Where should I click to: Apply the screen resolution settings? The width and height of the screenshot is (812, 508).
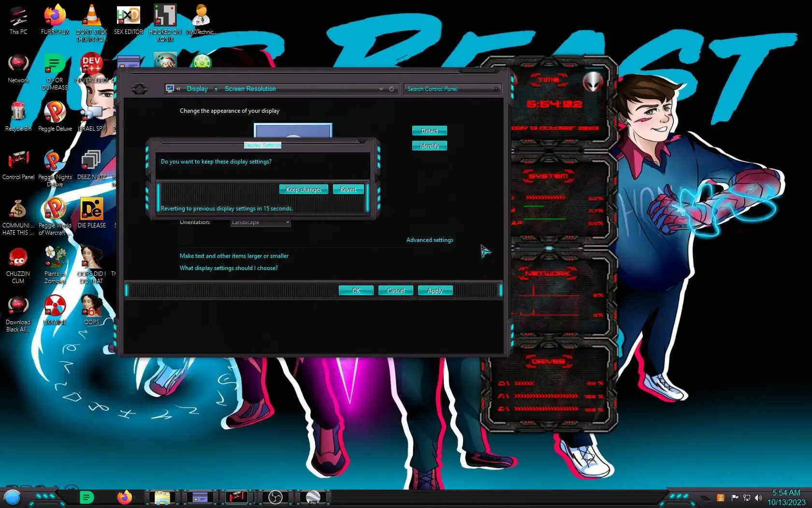[x=435, y=290]
